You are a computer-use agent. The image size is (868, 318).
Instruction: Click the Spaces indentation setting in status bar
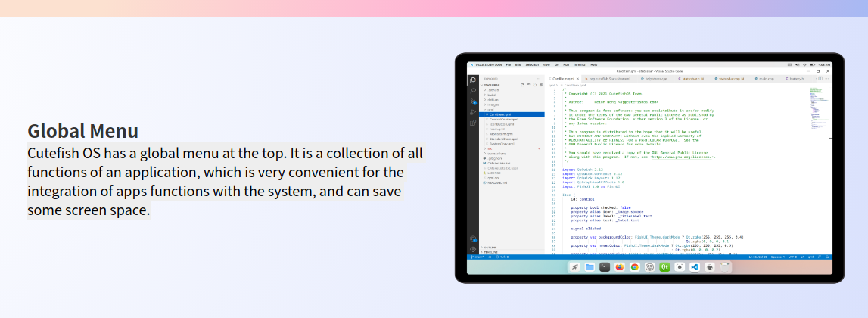778,257
